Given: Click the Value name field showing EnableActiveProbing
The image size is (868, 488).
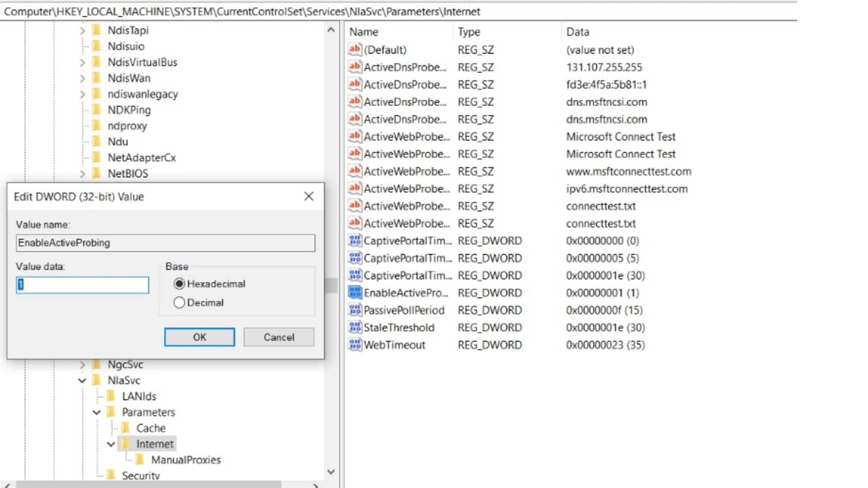Looking at the screenshot, I should [x=166, y=243].
